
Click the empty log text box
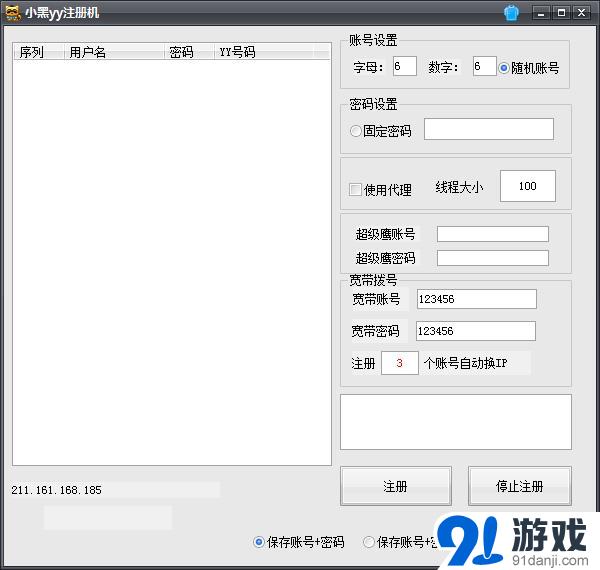click(456, 422)
